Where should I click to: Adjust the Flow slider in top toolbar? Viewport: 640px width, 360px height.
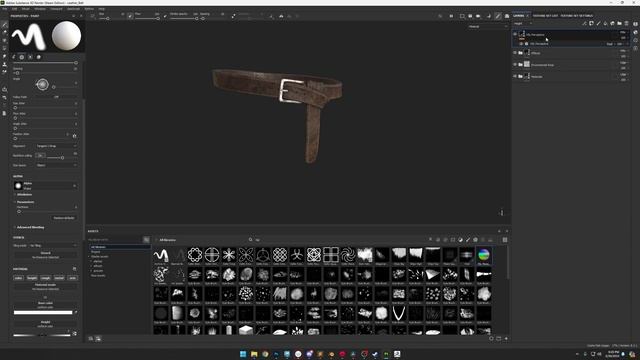147,18
